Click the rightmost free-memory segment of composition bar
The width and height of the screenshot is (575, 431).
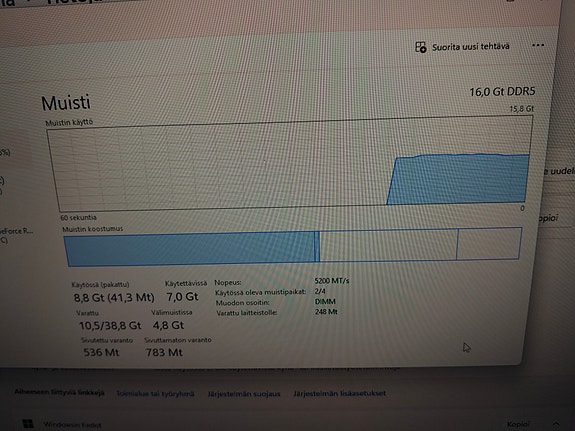point(489,243)
